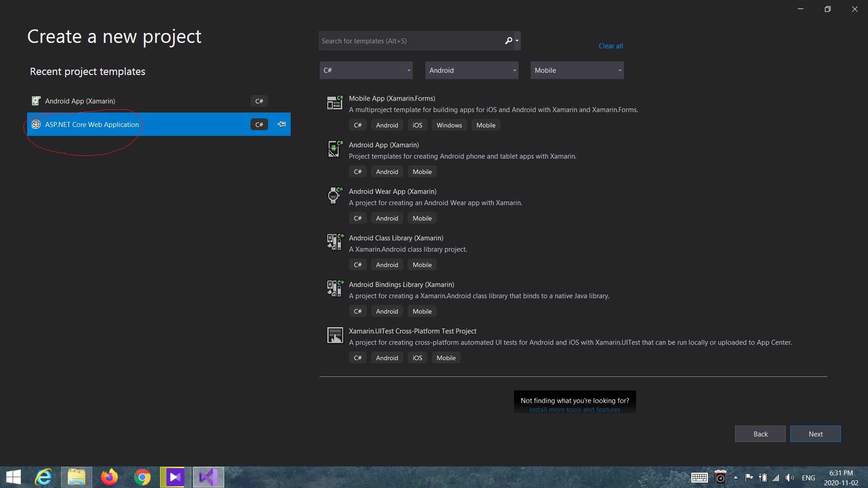Click C# badge beside recent Android App (Xamarin)
868x488 pixels.
(259, 101)
